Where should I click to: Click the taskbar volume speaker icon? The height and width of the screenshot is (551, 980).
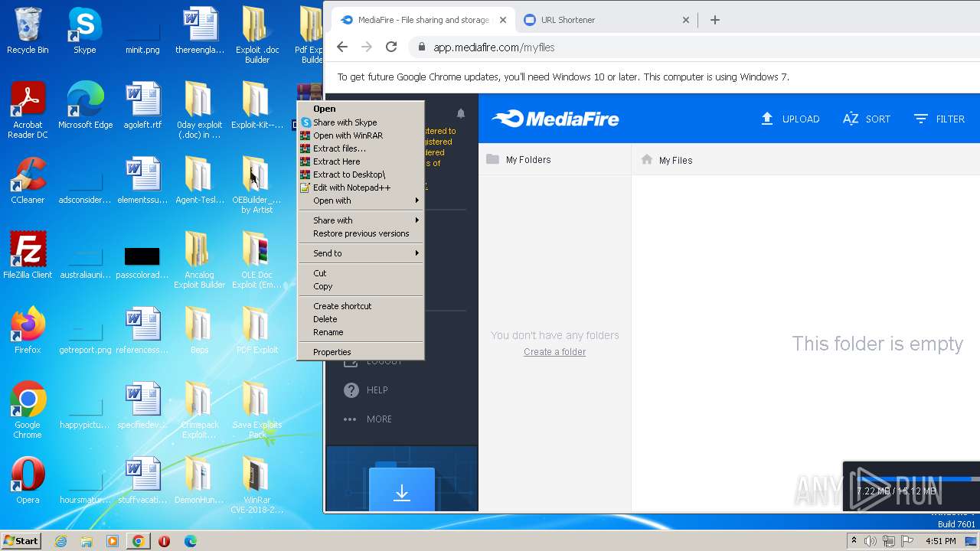coord(871,541)
